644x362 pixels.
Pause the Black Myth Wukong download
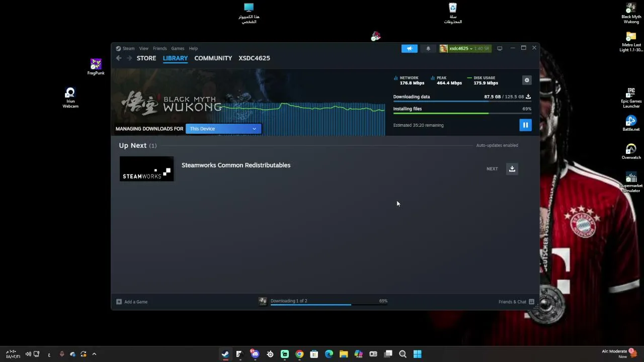coord(525,125)
